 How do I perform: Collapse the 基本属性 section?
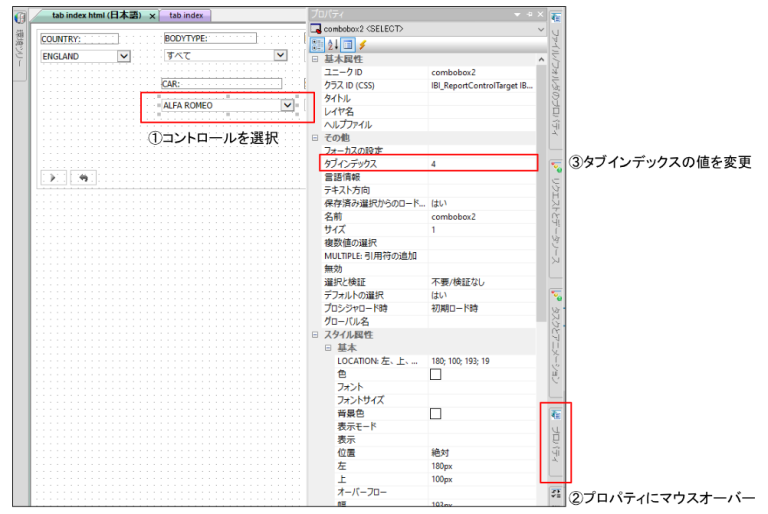pos(316,59)
